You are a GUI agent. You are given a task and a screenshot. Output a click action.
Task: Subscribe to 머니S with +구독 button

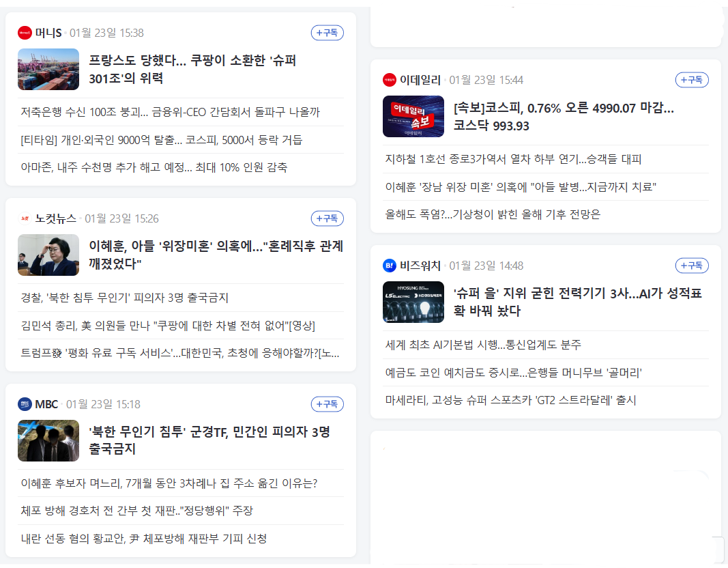327,33
